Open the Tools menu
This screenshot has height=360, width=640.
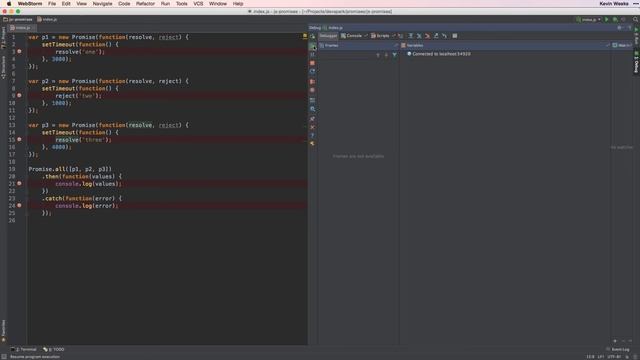point(182,4)
